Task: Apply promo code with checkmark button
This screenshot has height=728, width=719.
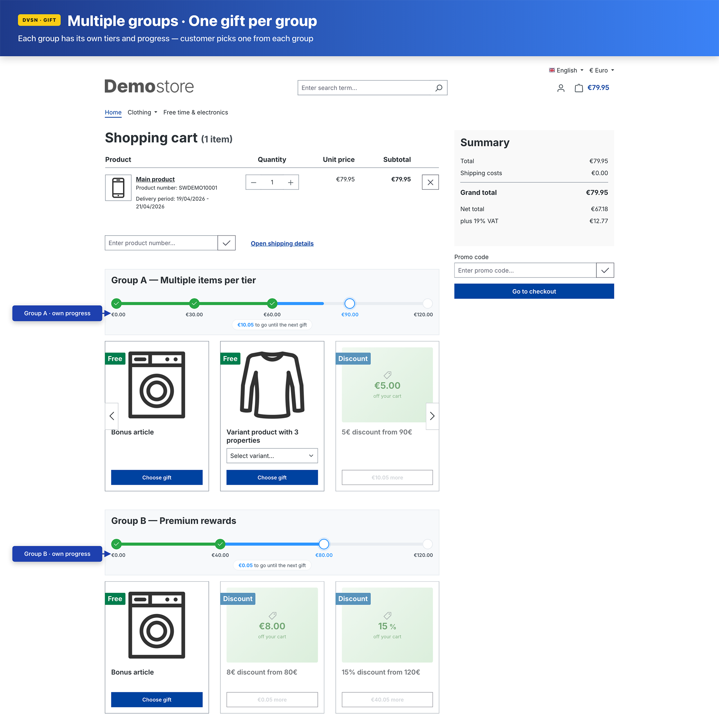Action: coord(605,270)
